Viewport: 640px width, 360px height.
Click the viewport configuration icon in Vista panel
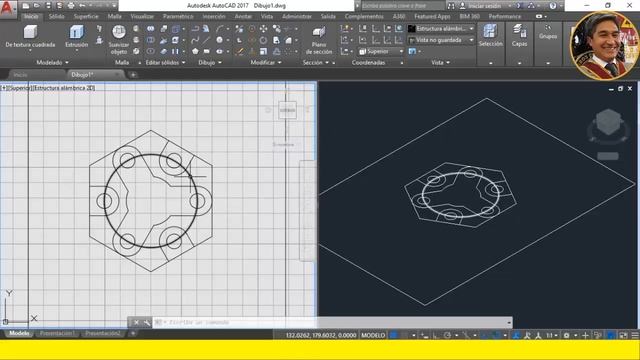[412, 51]
